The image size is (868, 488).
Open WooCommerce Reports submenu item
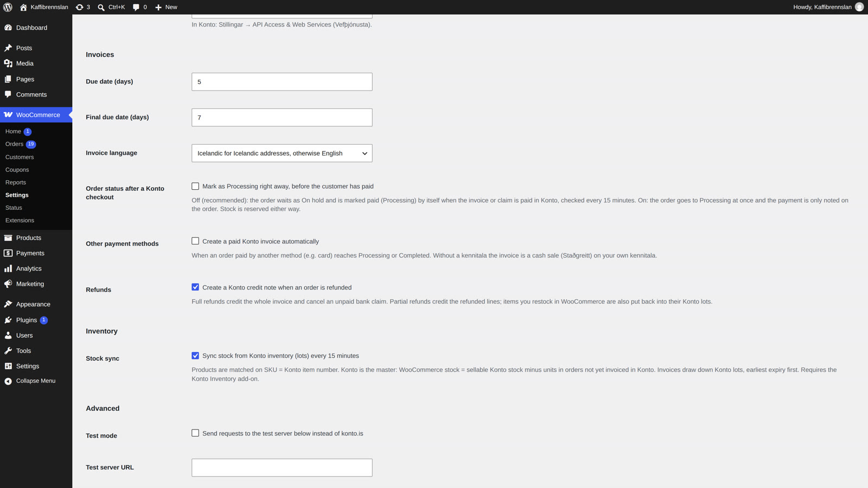[16, 182]
